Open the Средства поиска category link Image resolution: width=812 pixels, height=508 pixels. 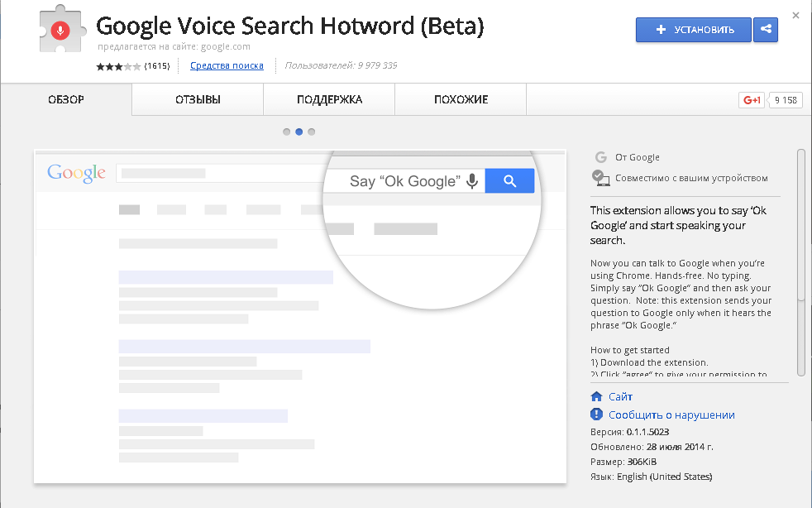(x=227, y=66)
